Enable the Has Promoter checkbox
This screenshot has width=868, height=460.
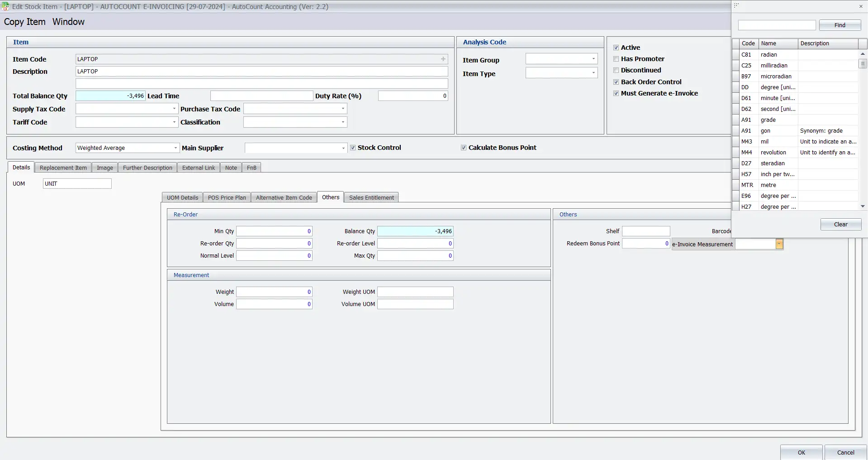click(x=616, y=59)
